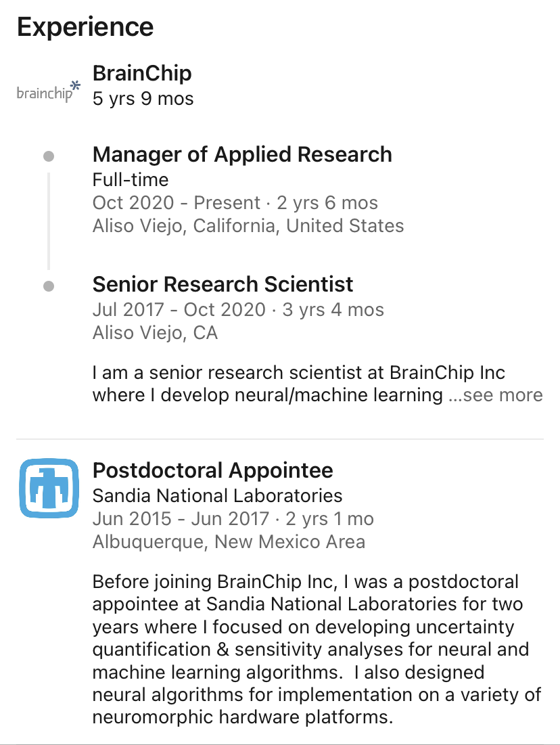Open the BrainChip company name heading

click(x=142, y=73)
